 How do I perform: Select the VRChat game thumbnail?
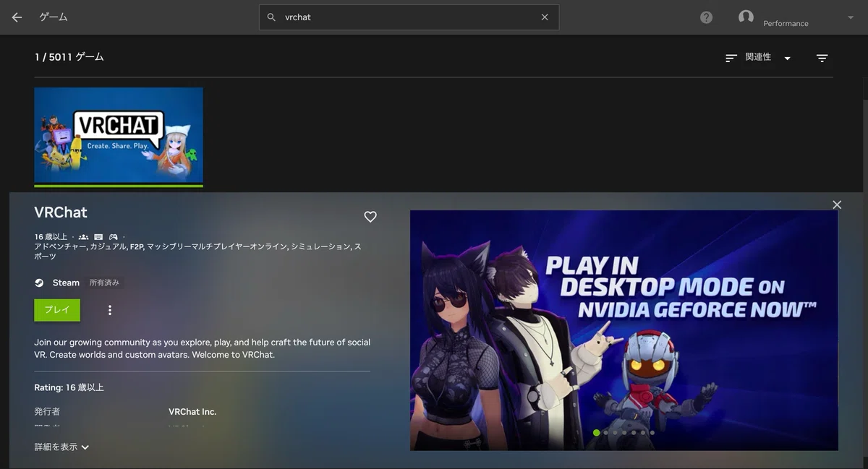point(119,135)
